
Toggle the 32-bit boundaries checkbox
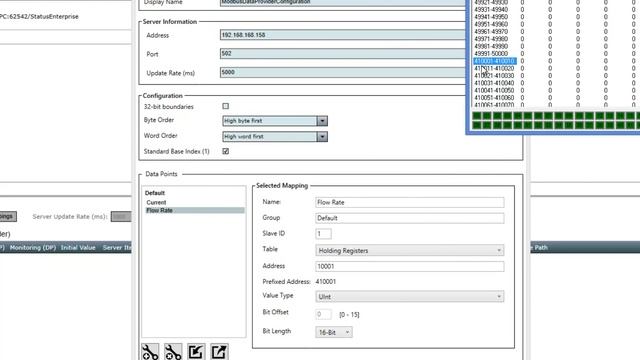coord(225,106)
